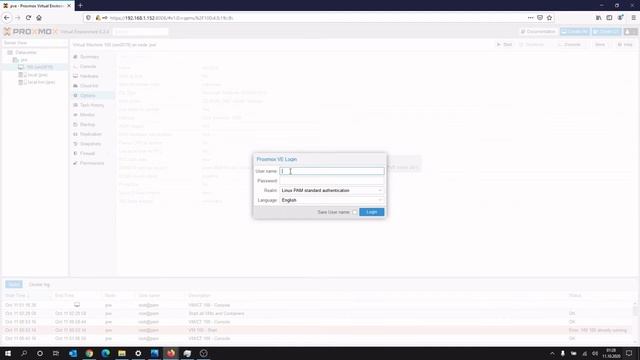
Task: Open the Server View dropdown
Action: click(35, 43)
